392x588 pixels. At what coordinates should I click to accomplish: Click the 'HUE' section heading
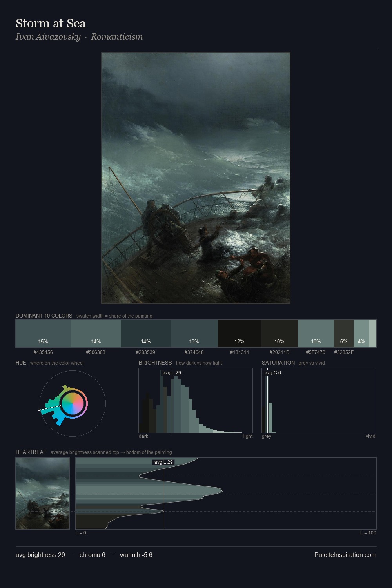click(x=21, y=363)
